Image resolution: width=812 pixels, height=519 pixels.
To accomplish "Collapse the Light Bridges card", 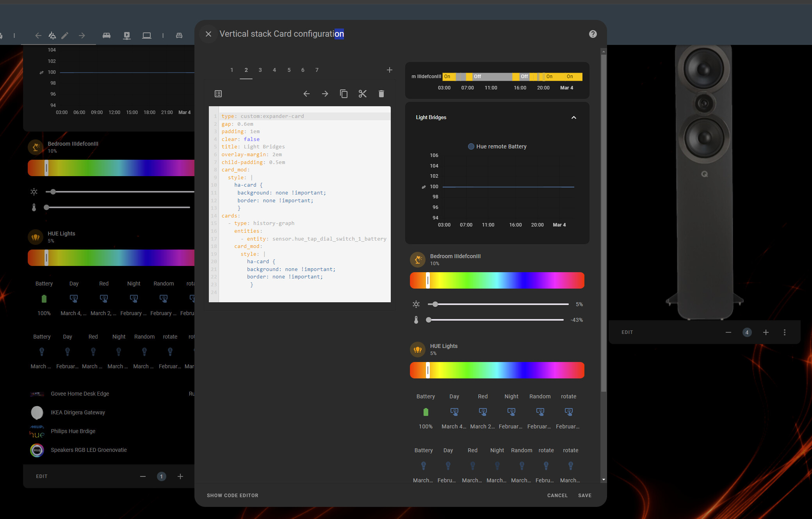I will tap(573, 117).
